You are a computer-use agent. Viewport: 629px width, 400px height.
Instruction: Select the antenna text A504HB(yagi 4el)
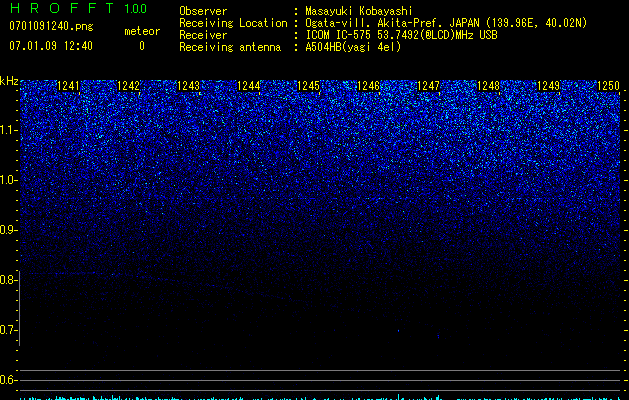353,47
